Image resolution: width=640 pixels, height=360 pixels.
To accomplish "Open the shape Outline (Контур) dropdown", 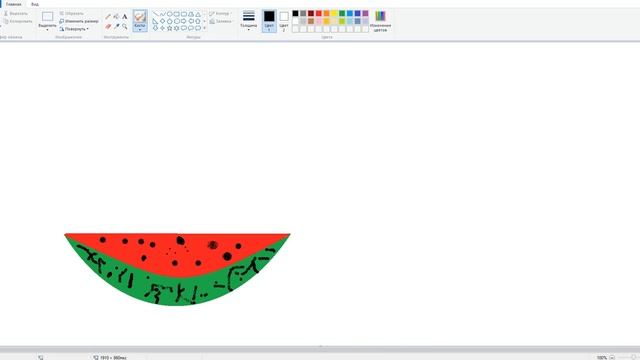I will [x=220, y=13].
